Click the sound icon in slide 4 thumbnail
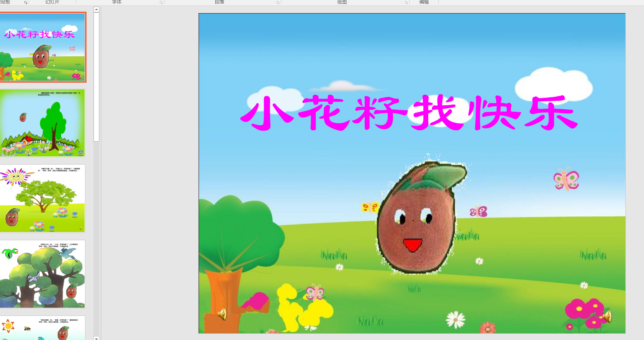 click(81, 305)
